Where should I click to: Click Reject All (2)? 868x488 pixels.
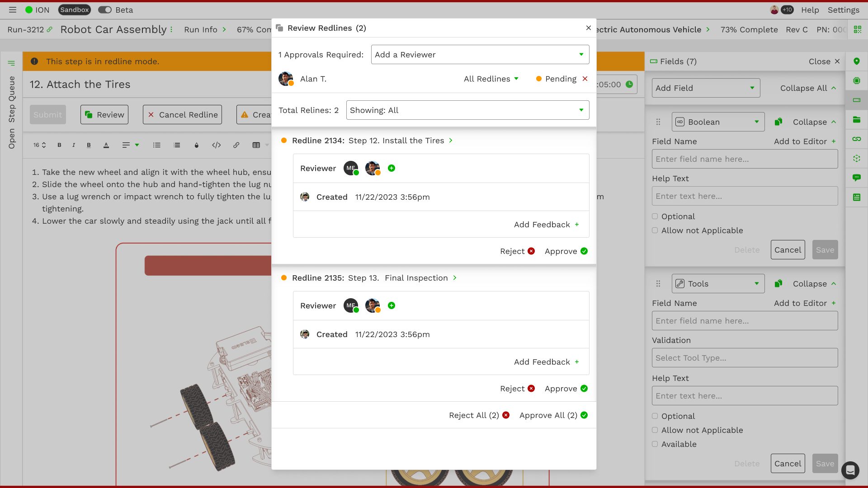(x=479, y=415)
